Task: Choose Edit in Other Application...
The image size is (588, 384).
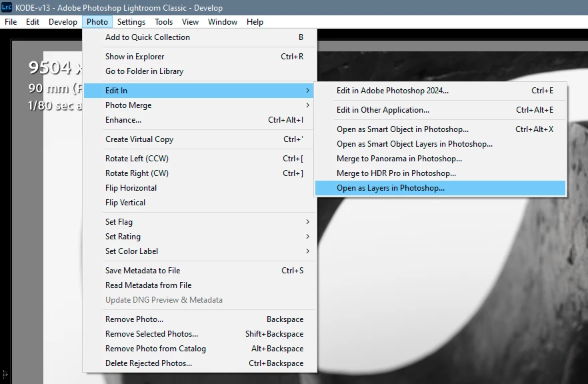Action: (440, 110)
